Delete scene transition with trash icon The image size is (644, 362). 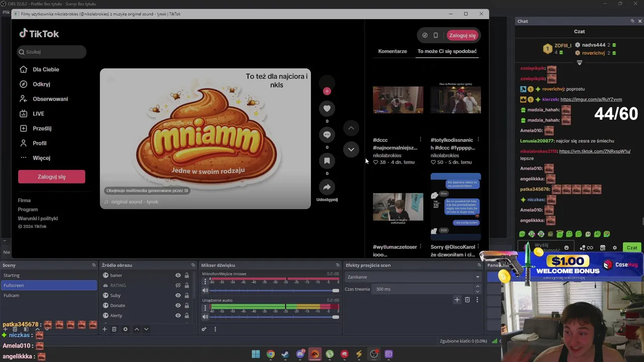[x=467, y=300]
